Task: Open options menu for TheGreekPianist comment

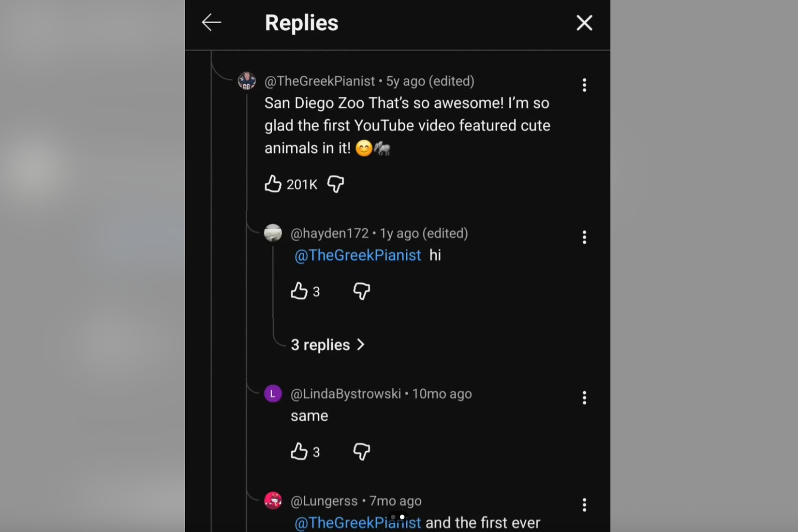Action: 584,85
